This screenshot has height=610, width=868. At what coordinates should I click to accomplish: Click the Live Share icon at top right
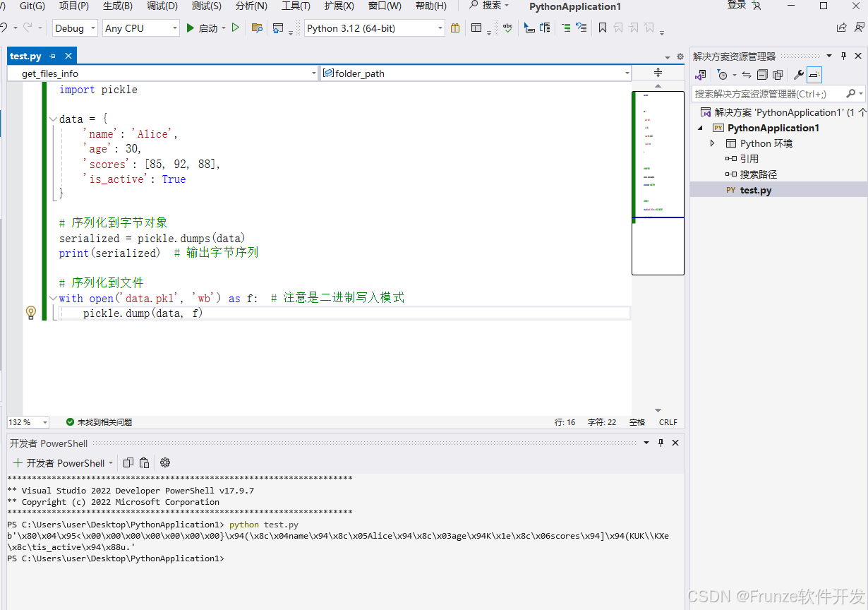click(841, 28)
